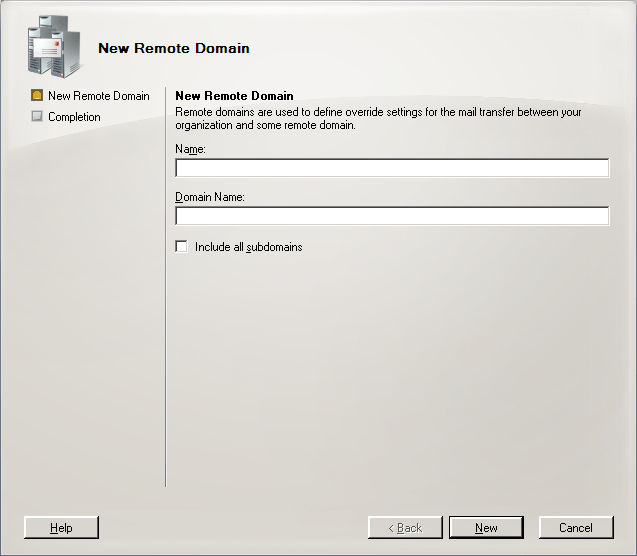Screen dimensions: 637x556
Task: Open the Help button
Action: click(x=61, y=528)
